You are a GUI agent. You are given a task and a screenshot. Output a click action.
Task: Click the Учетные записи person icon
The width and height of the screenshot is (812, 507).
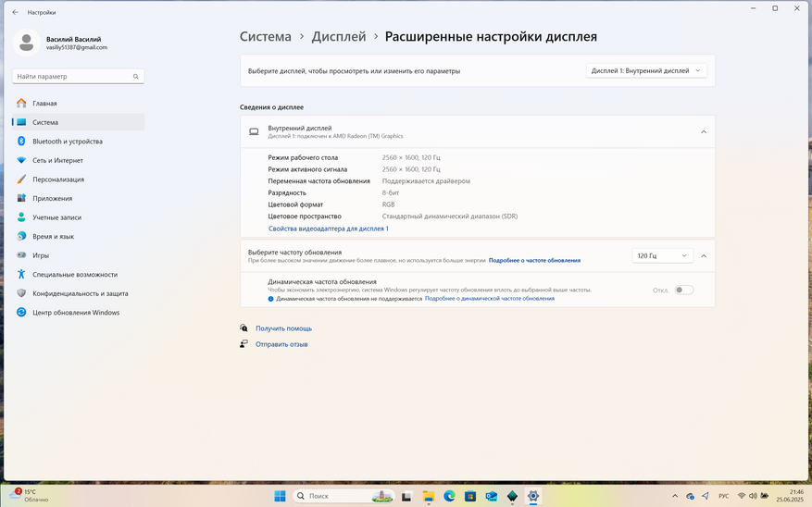point(21,217)
